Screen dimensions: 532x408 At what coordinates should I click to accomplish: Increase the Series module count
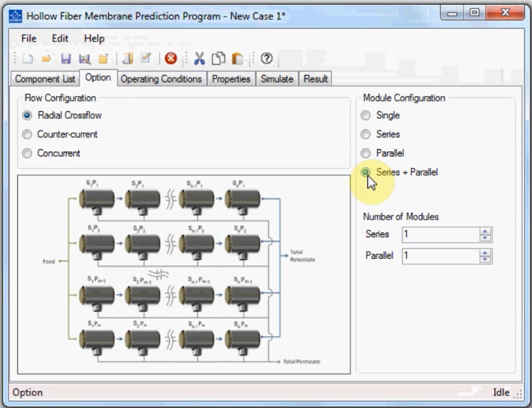click(x=486, y=232)
